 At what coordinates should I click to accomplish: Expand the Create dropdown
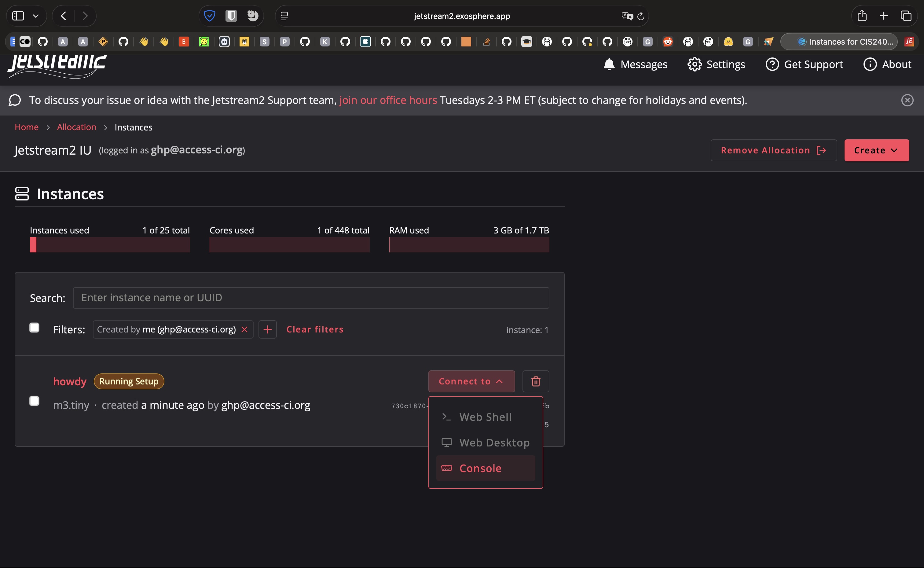click(x=876, y=150)
